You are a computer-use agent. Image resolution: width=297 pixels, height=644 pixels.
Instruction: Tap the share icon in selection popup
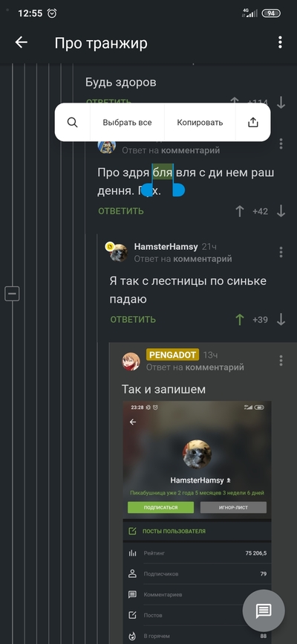click(x=253, y=123)
